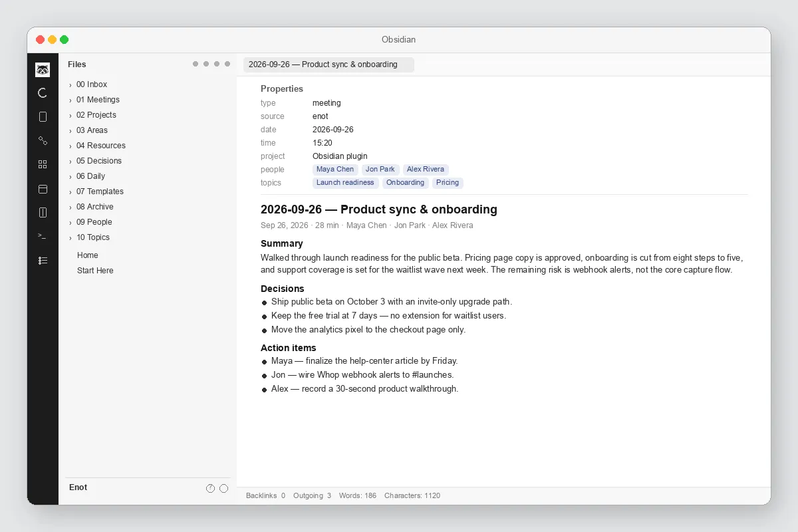The height and width of the screenshot is (532, 798).
Task: Click the window-with-header icon in ribbon
Action: (43, 189)
